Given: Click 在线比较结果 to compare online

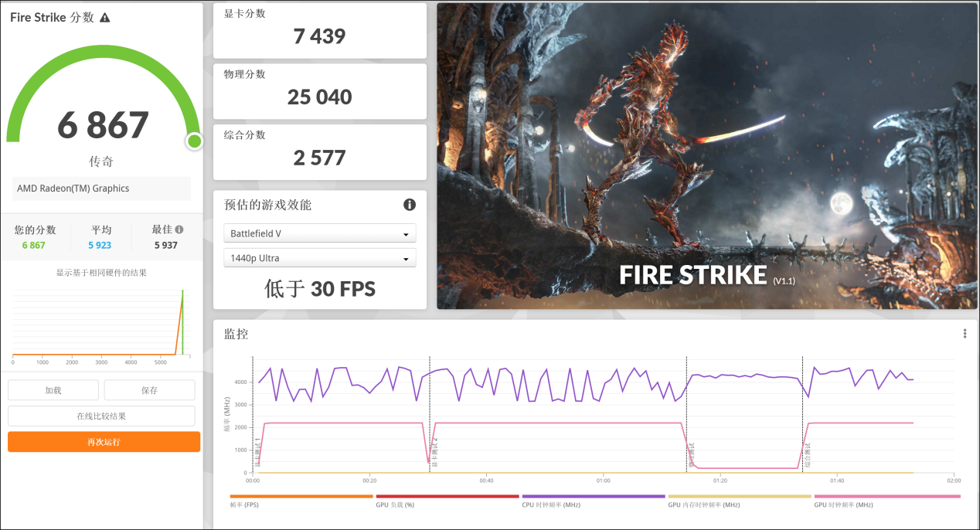Looking at the screenshot, I should coord(101,416).
